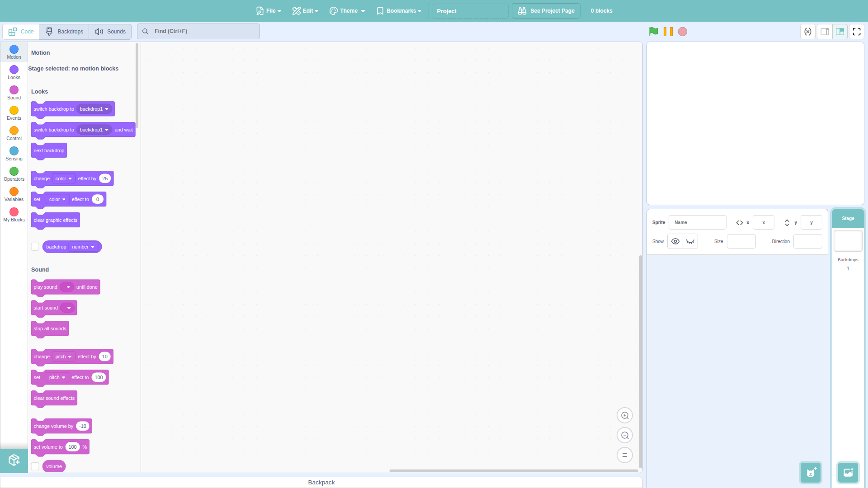Click the green flag to run
The image size is (868, 488).
pos(653,32)
